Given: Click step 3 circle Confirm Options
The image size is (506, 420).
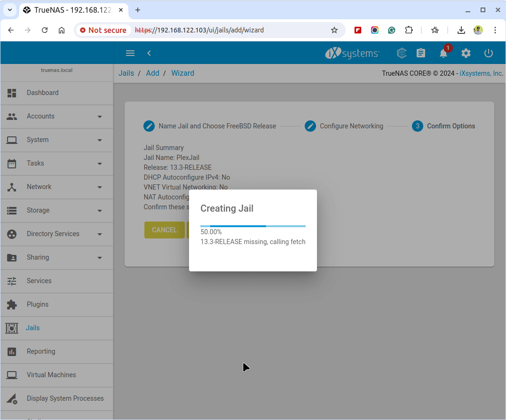Looking at the screenshot, I should 418,126.
